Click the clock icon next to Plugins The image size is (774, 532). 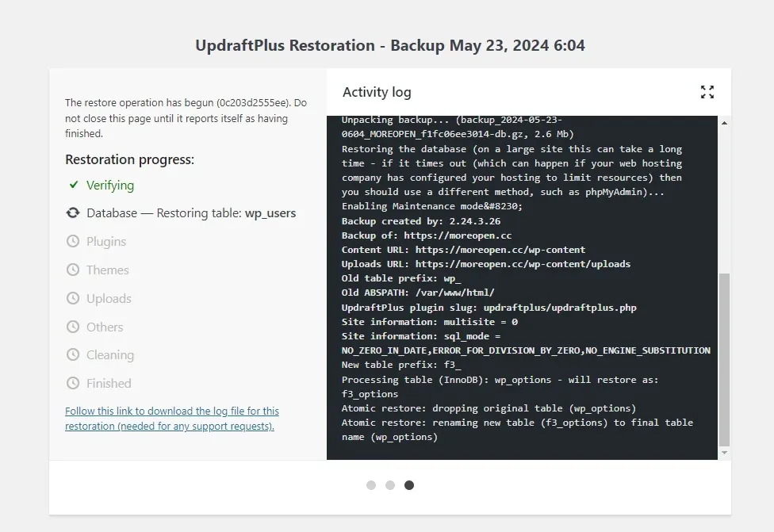(73, 241)
